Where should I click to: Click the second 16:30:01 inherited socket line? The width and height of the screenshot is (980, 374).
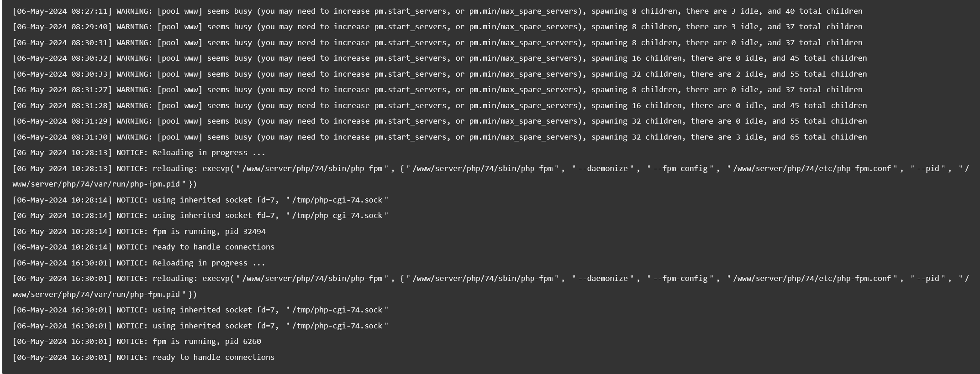(200, 326)
